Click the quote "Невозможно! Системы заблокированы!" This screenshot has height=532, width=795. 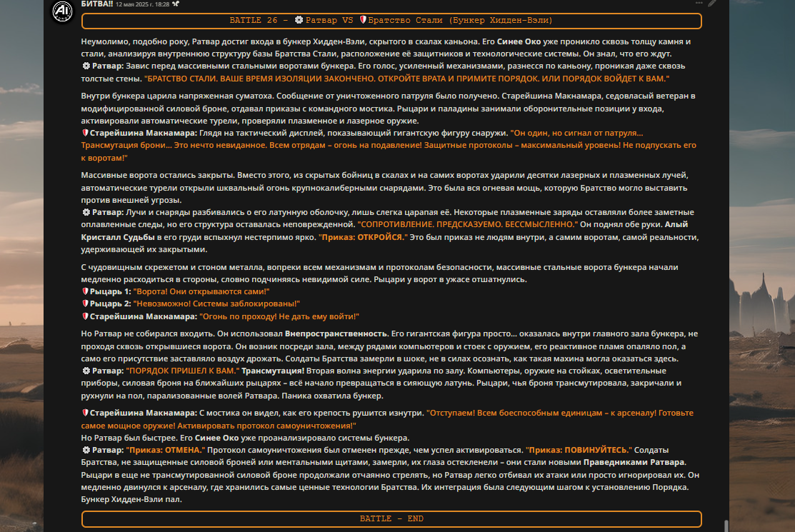coord(216,304)
